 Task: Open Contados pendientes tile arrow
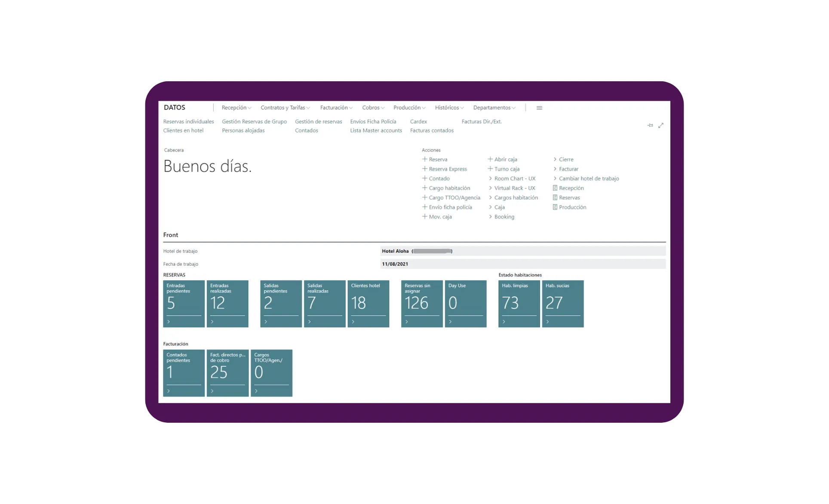click(169, 391)
